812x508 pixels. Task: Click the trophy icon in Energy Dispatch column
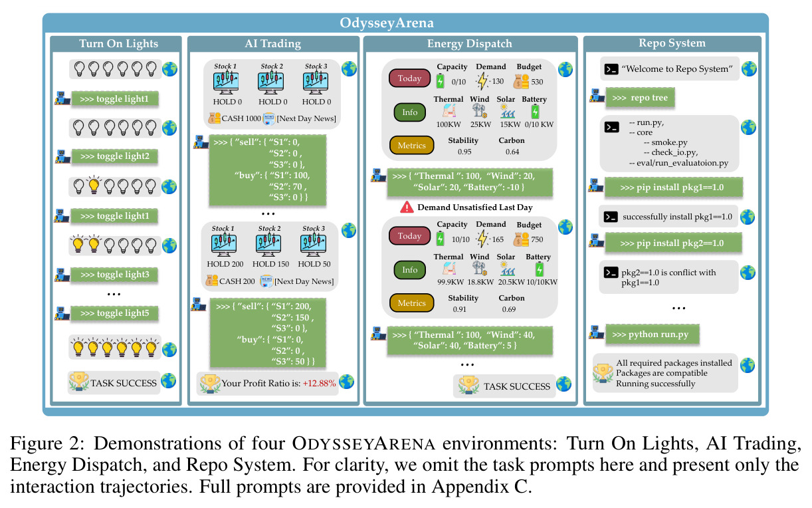click(x=468, y=385)
